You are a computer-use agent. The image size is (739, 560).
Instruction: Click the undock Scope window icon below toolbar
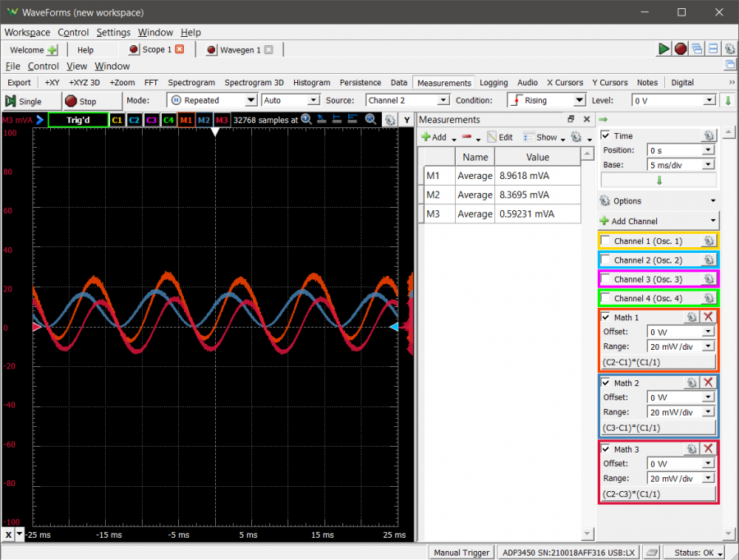tap(730, 65)
